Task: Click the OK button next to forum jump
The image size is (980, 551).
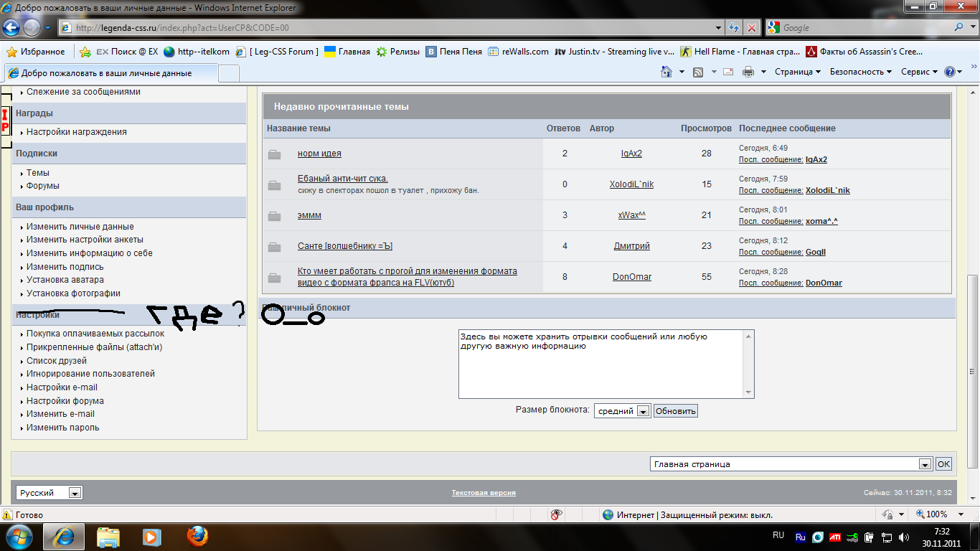Action: [x=943, y=464]
